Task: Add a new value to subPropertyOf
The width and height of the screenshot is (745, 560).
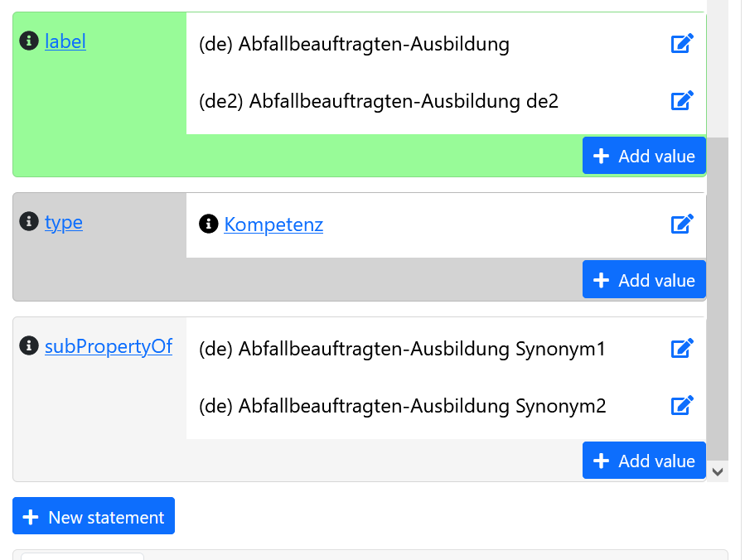Action: click(644, 461)
